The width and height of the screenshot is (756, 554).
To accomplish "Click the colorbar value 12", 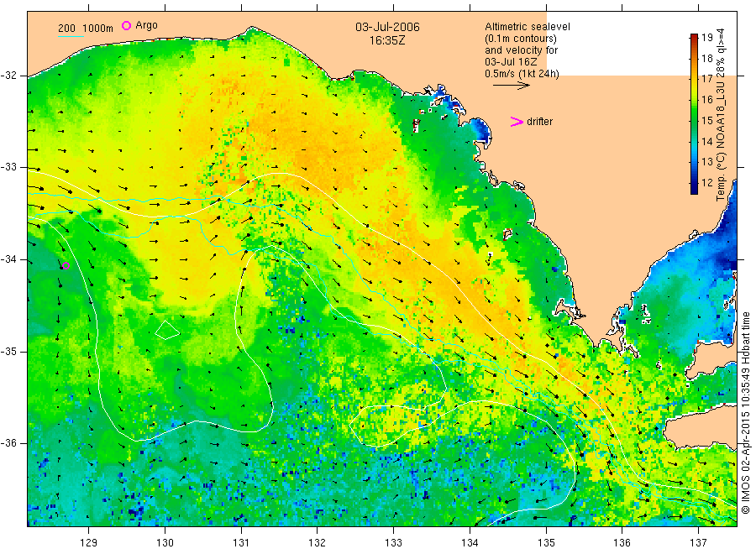I will [706, 183].
